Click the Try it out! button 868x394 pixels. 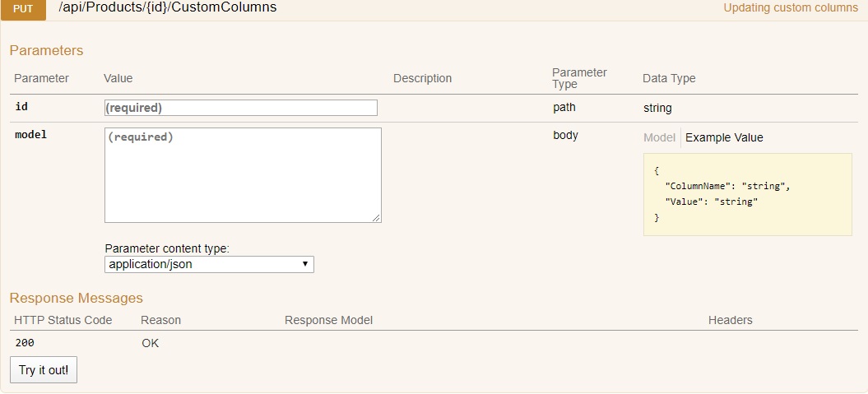tap(44, 370)
